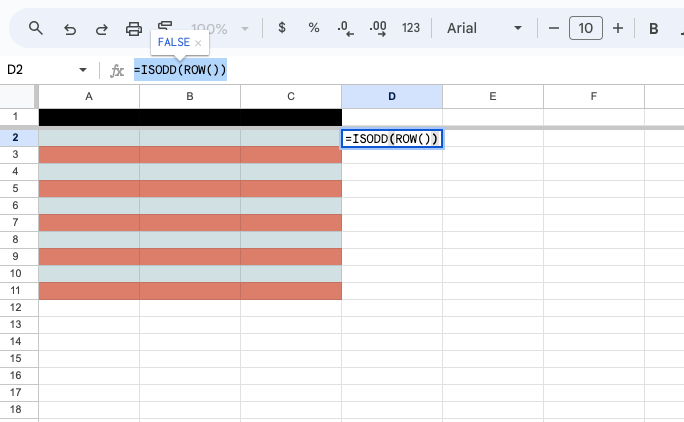Select black cell A1
Viewport: 684px width, 422px height.
coord(89,117)
